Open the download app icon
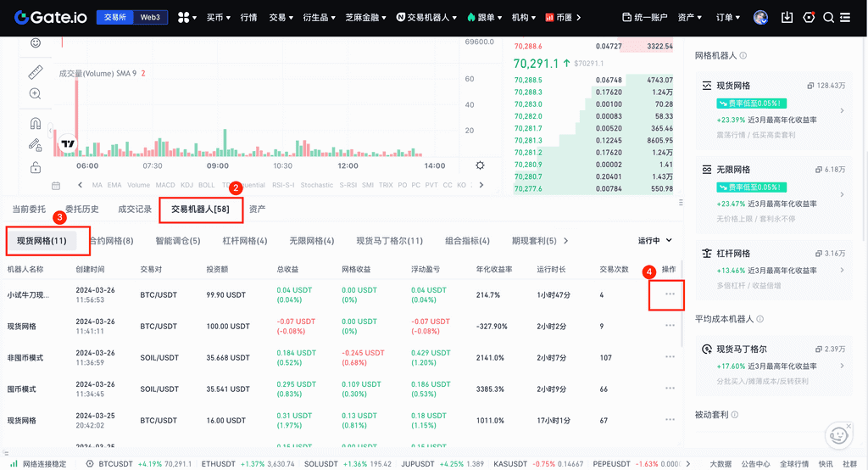 (x=787, y=17)
